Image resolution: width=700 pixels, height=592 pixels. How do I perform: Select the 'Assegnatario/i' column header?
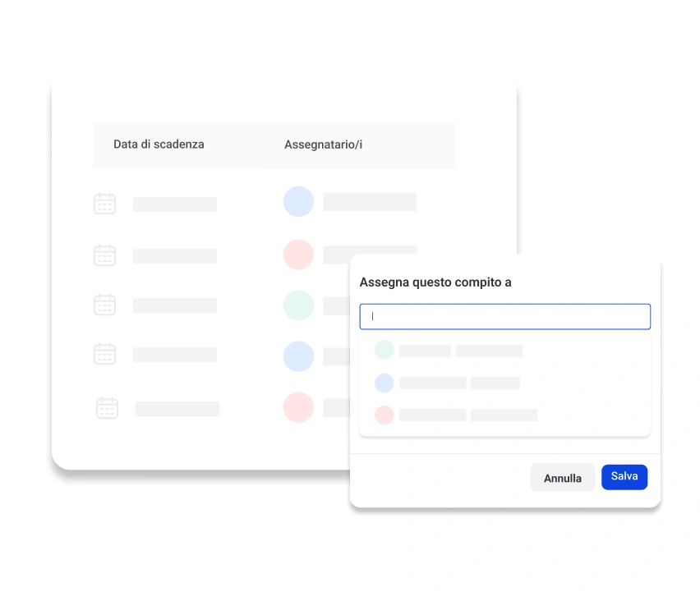coord(323,145)
